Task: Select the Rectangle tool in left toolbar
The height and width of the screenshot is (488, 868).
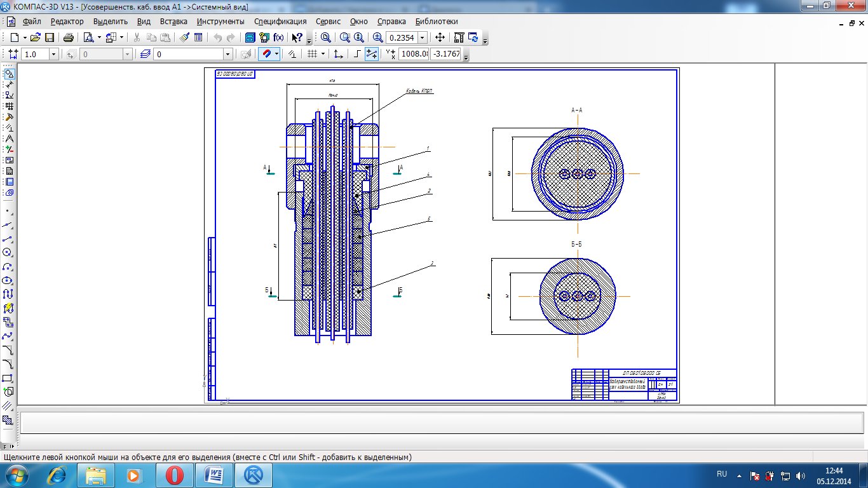Action: click(x=8, y=378)
